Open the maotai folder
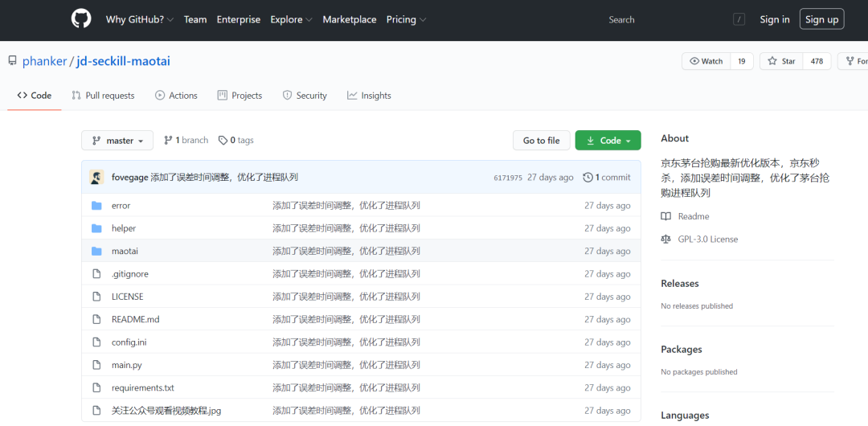Image resolution: width=868 pixels, height=426 pixels. pos(125,251)
